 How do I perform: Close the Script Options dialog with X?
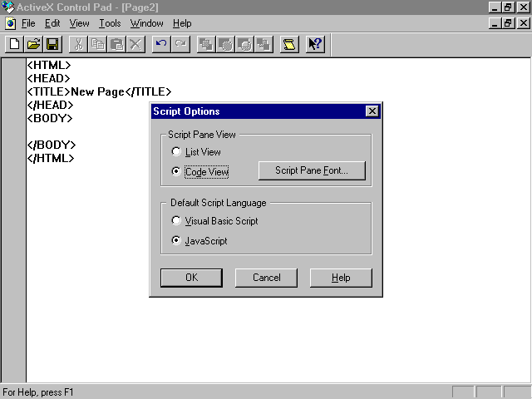click(x=372, y=111)
